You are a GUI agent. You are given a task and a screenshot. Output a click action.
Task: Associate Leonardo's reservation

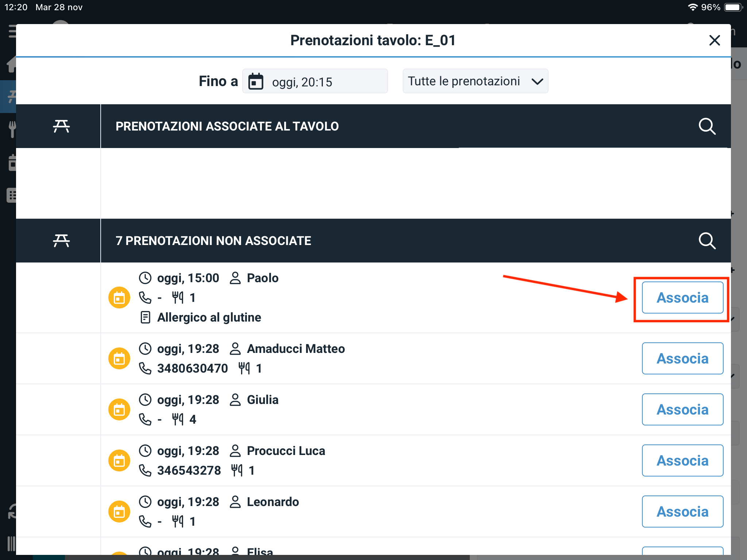pos(682,512)
